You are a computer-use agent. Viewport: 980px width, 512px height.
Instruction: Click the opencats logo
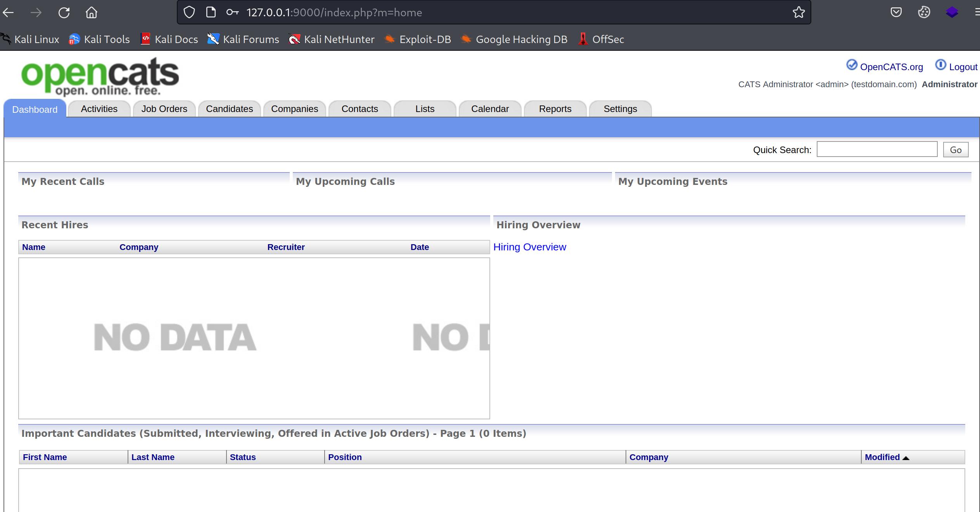[100, 76]
